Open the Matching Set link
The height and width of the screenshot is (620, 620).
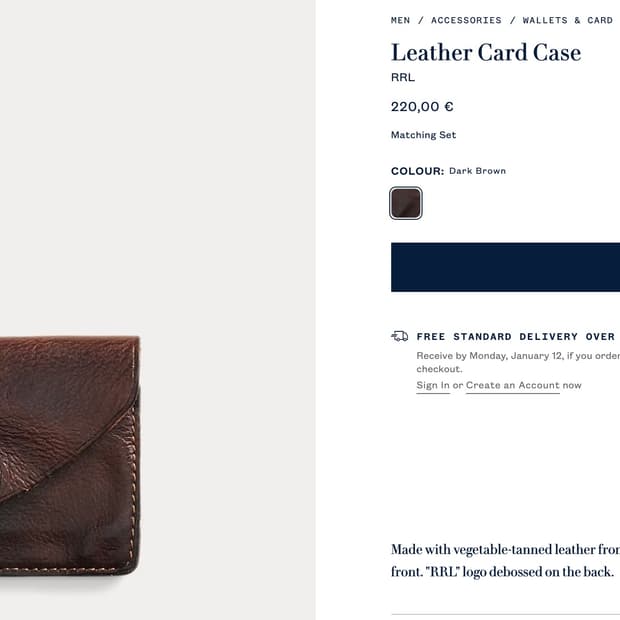423,135
